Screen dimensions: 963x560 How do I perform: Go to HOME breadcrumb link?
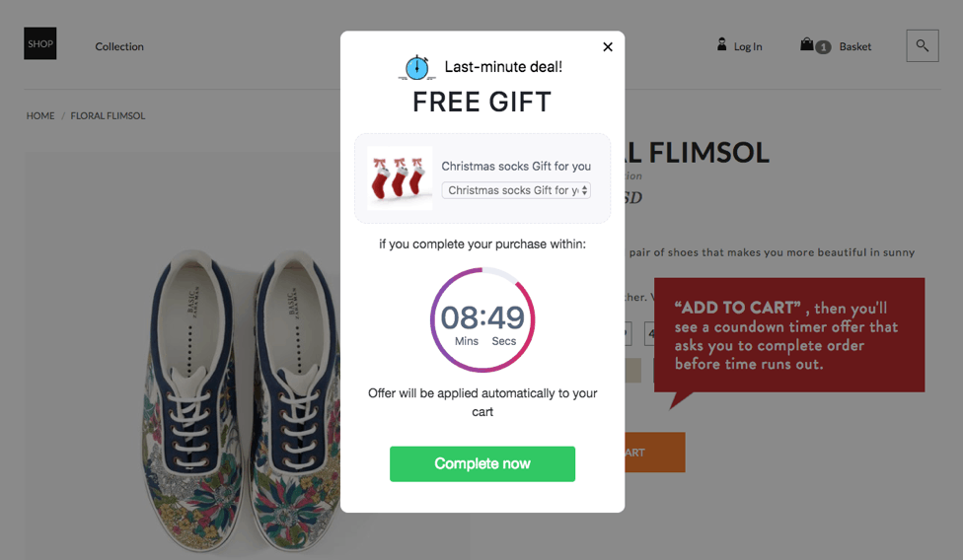[40, 115]
